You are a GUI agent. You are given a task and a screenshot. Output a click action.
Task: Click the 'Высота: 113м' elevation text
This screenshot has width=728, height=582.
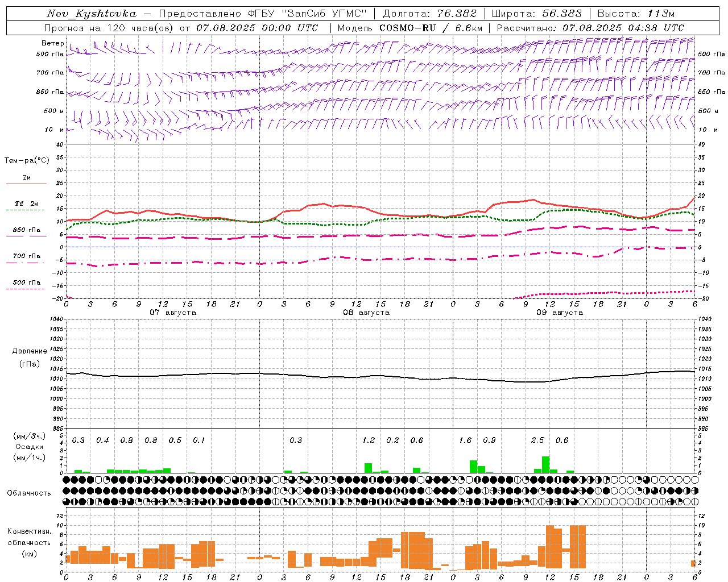click(636, 14)
